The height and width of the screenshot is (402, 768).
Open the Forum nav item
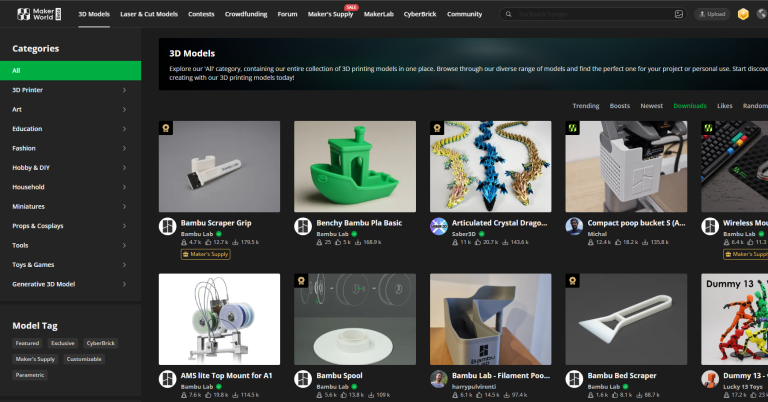coord(288,14)
